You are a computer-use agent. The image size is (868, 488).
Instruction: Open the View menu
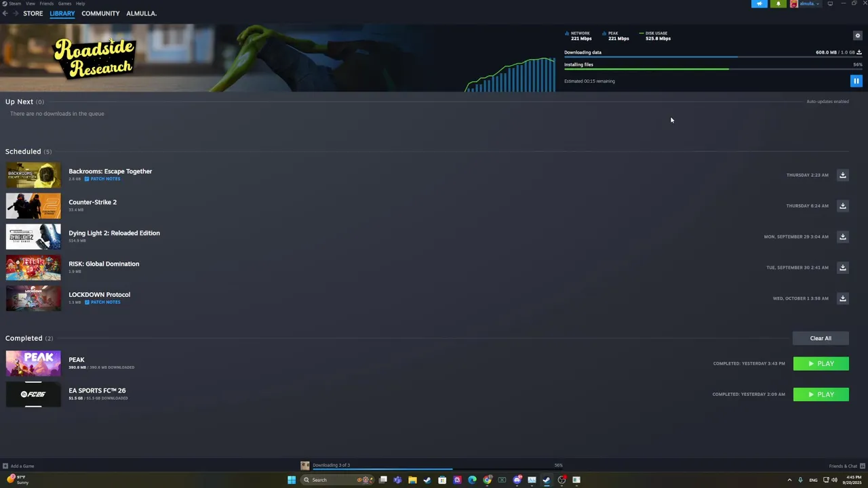point(31,3)
